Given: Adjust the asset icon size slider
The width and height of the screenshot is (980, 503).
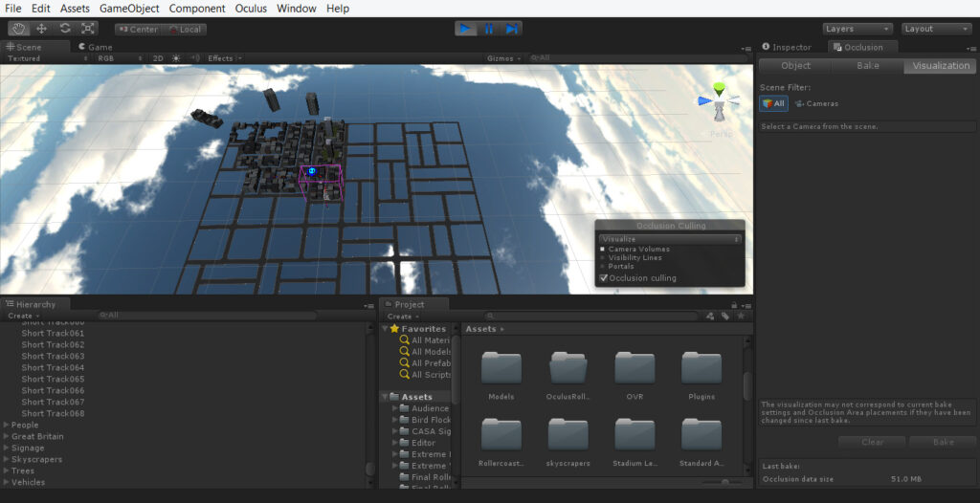Looking at the screenshot, I should (x=722, y=482).
